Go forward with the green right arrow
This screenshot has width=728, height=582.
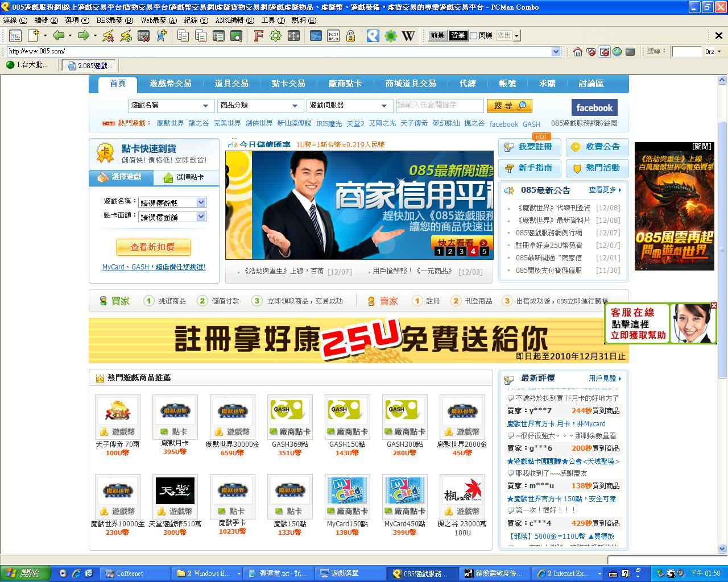[84, 36]
